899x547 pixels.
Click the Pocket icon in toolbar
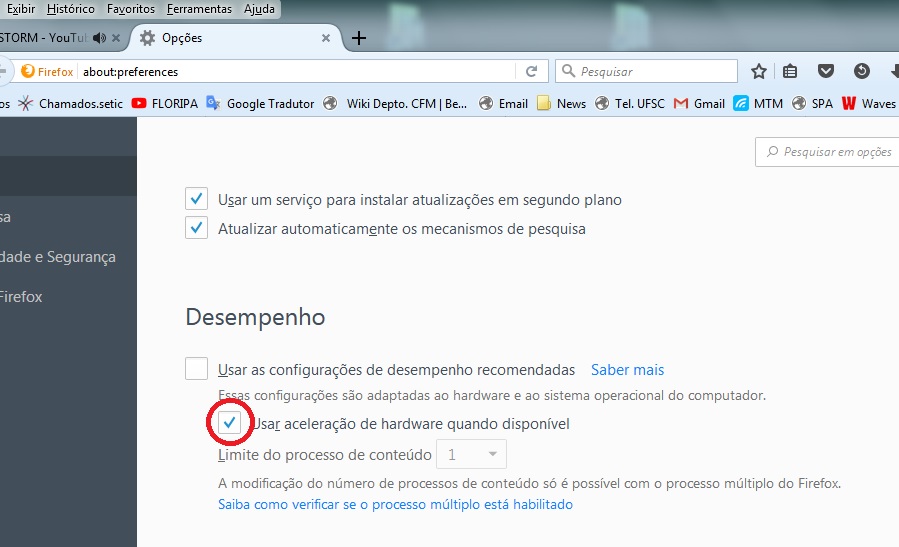coord(826,71)
